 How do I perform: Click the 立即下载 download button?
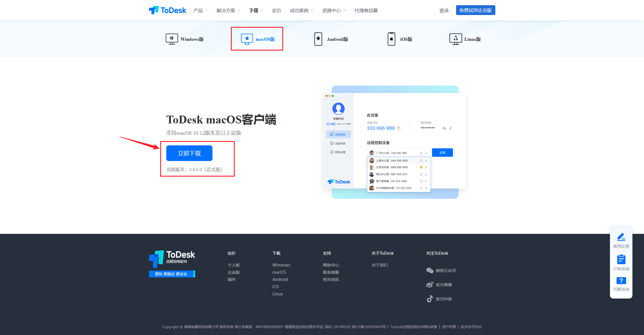[189, 153]
